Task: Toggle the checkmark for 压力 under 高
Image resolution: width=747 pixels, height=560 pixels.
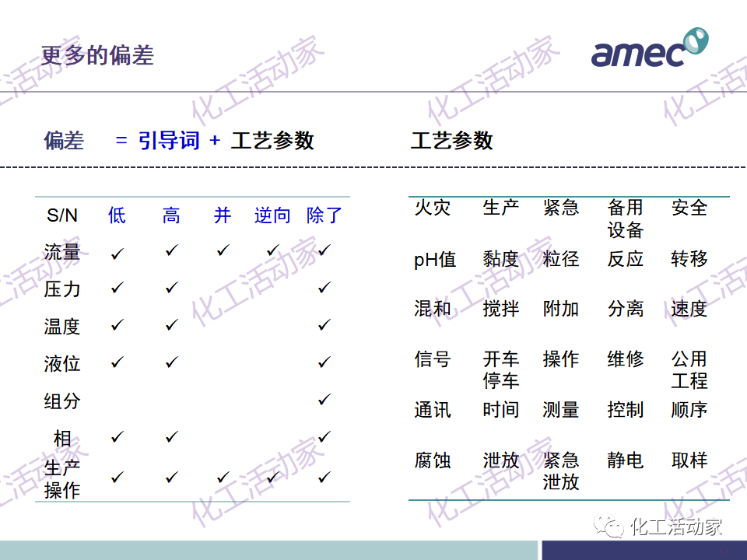Action: (x=170, y=289)
